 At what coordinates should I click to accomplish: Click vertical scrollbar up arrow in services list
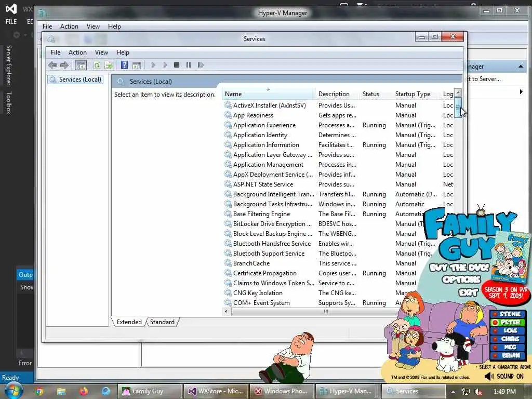458,92
